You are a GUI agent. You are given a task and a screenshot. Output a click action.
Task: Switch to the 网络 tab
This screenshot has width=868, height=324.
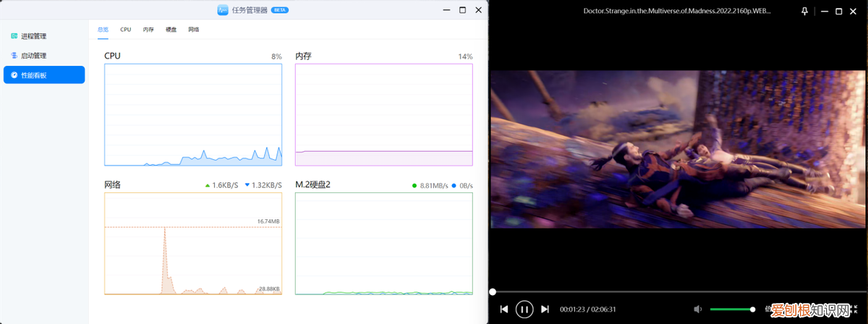(x=193, y=30)
